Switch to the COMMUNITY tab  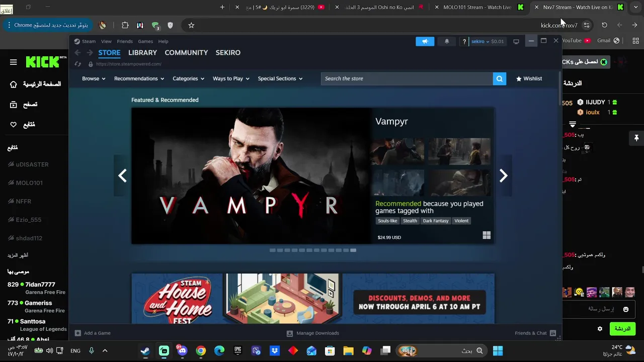click(186, 52)
